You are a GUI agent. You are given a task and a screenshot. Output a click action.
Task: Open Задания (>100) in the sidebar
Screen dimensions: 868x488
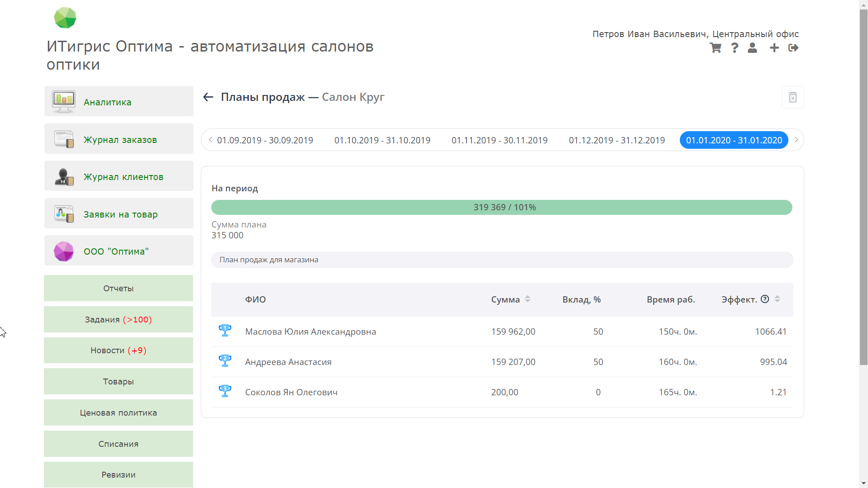click(x=119, y=319)
